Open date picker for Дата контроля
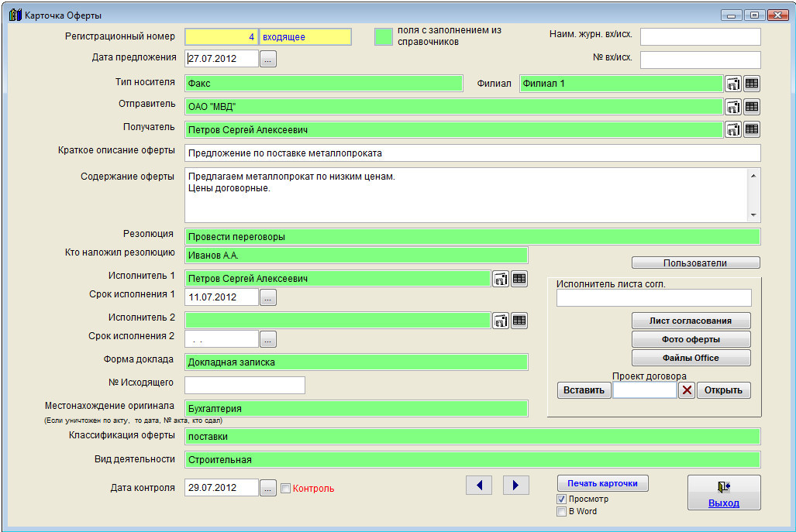This screenshot has height=532, width=796. click(x=267, y=488)
